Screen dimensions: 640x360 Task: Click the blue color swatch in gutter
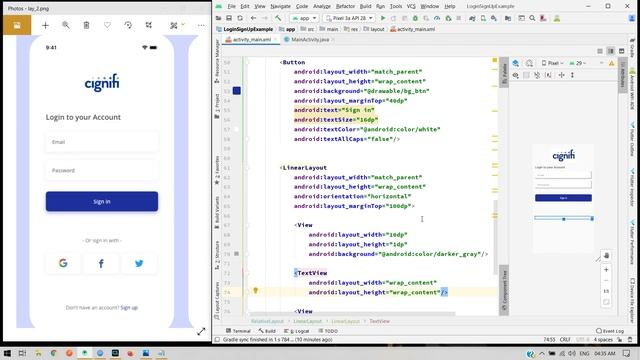point(237,91)
